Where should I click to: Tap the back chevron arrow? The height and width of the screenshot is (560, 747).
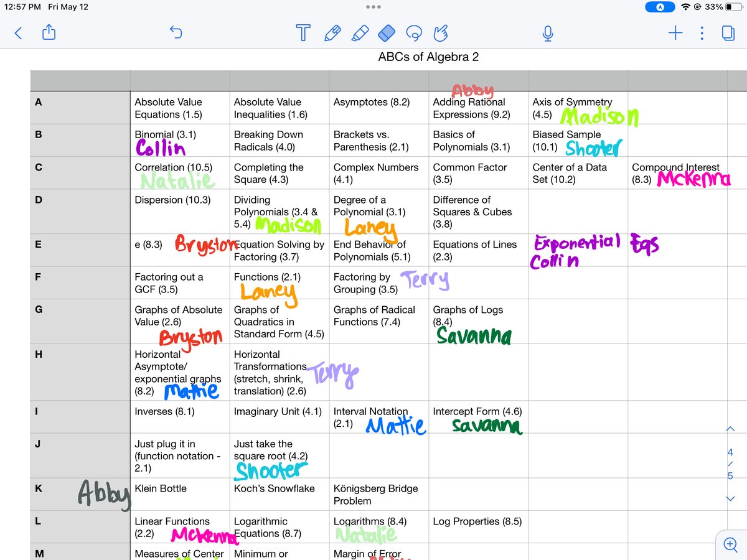pos(17,33)
